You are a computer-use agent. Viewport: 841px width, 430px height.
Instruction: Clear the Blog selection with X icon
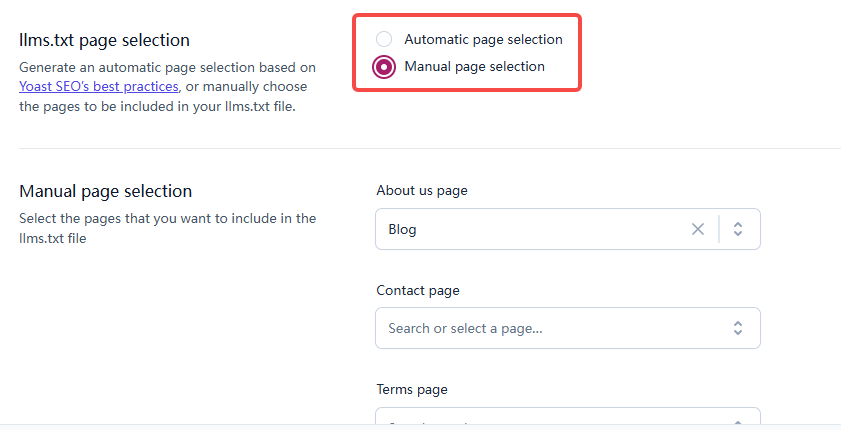click(698, 229)
